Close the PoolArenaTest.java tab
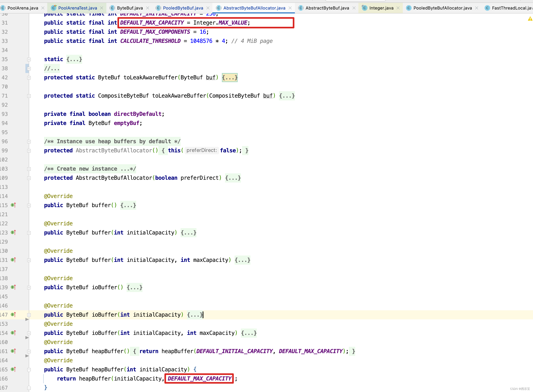This screenshot has height=392, width=533. 102,8
